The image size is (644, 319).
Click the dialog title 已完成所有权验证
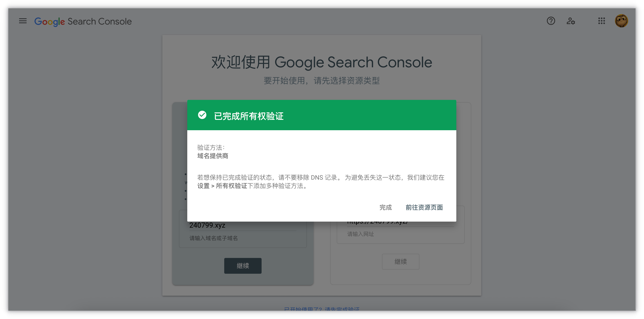(249, 116)
